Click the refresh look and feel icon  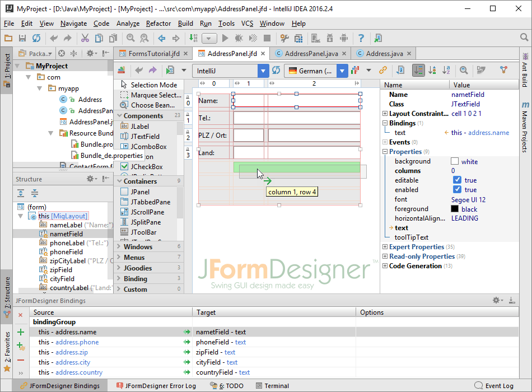276,70
